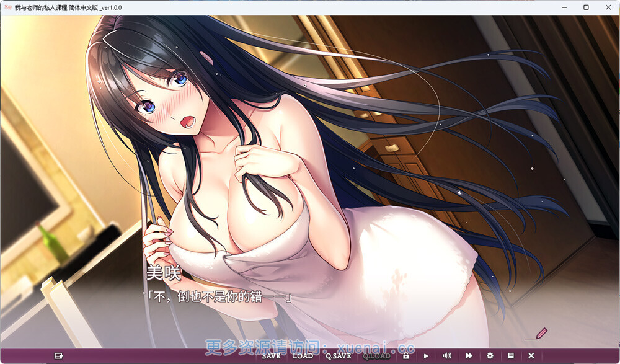
Task: Open the backlog list icon
Action: tap(510, 356)
